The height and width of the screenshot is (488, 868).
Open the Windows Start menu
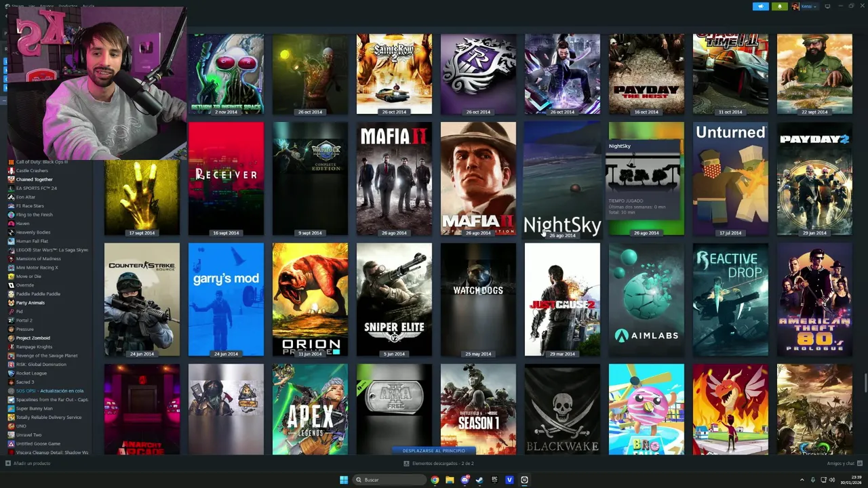(x=344, y=480)
